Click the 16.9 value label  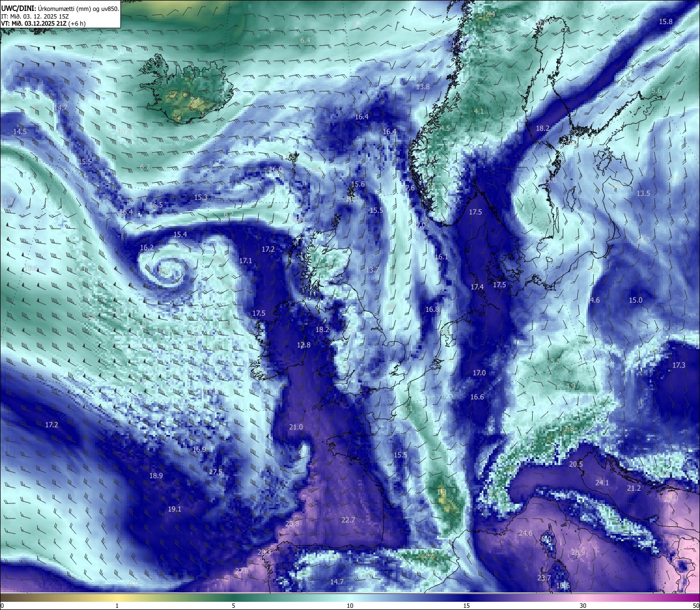click(x=199, y=449)
